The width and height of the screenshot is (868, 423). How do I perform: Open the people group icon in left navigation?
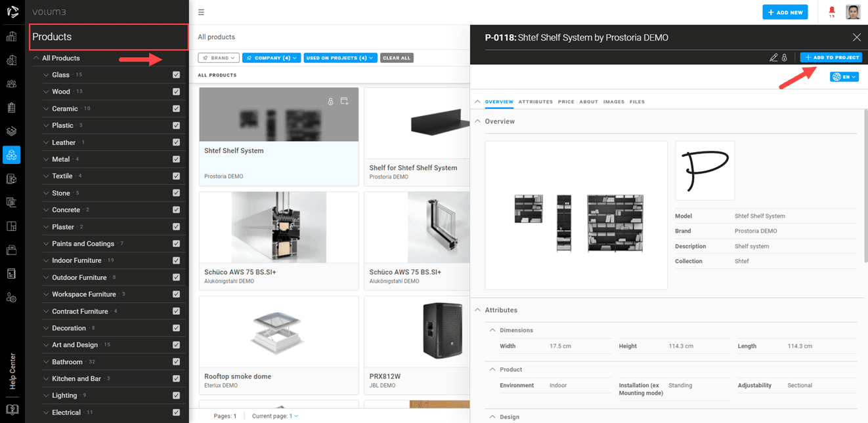coord(11,84)
